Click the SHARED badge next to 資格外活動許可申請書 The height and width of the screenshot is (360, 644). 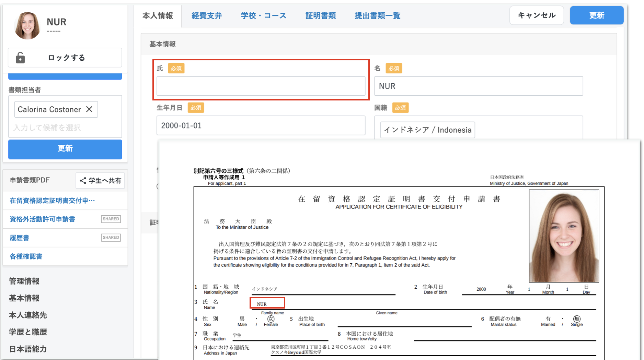[x=111, y=219]
